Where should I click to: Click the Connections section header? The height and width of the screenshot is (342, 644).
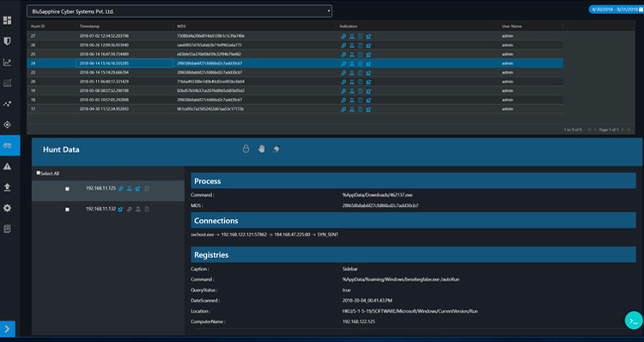click(413, 220)
